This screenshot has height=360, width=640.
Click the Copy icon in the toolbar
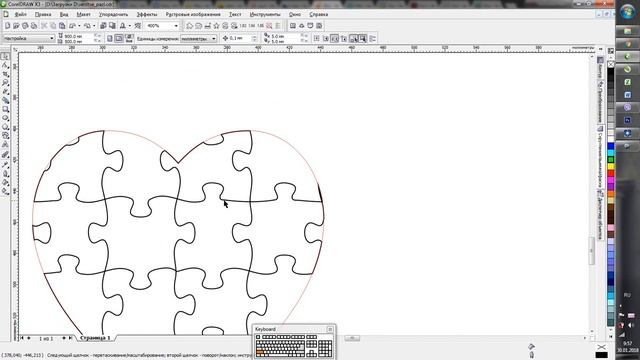pyautogui.click(x=53, y=26)
